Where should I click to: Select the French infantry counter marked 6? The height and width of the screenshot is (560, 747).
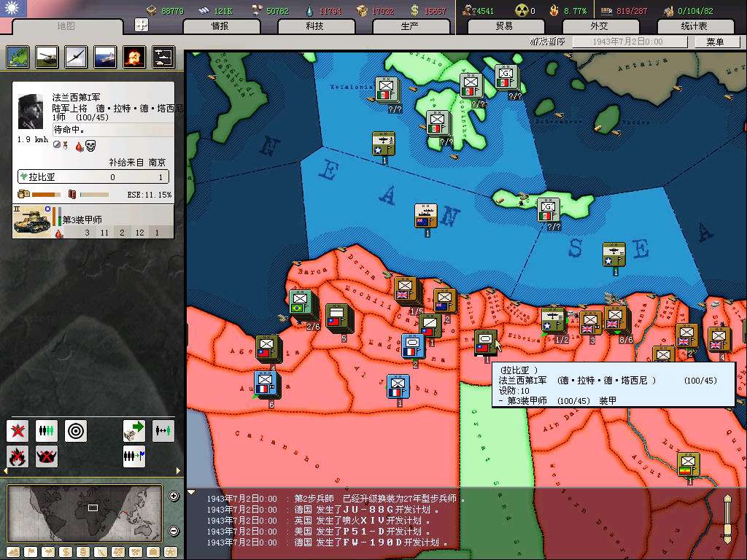point(266,384)
